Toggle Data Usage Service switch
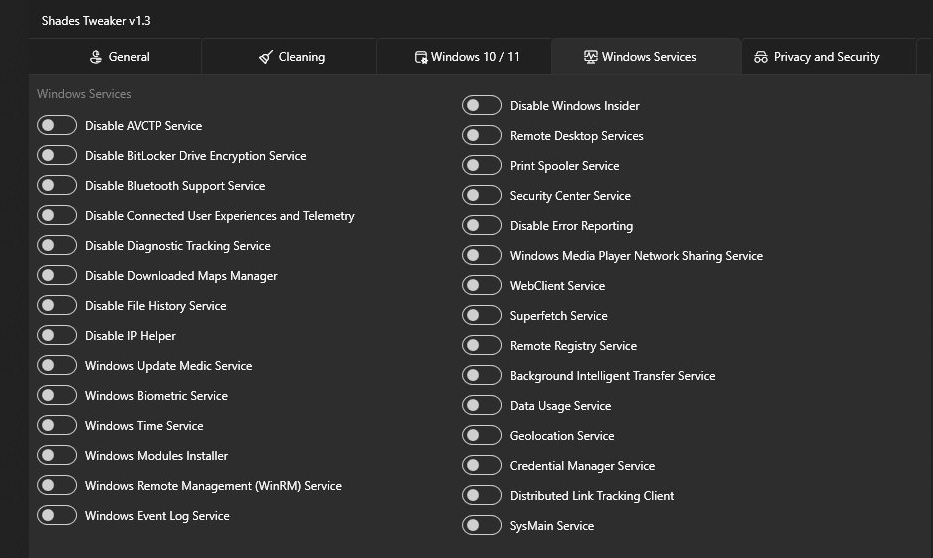Screen dimensions: 933x558 coord(482,405)
